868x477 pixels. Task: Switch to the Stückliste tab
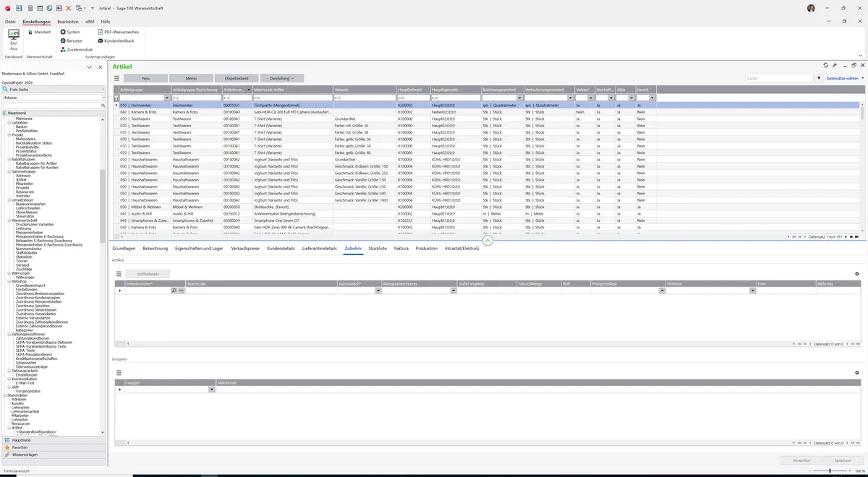[x=378, y=248]
